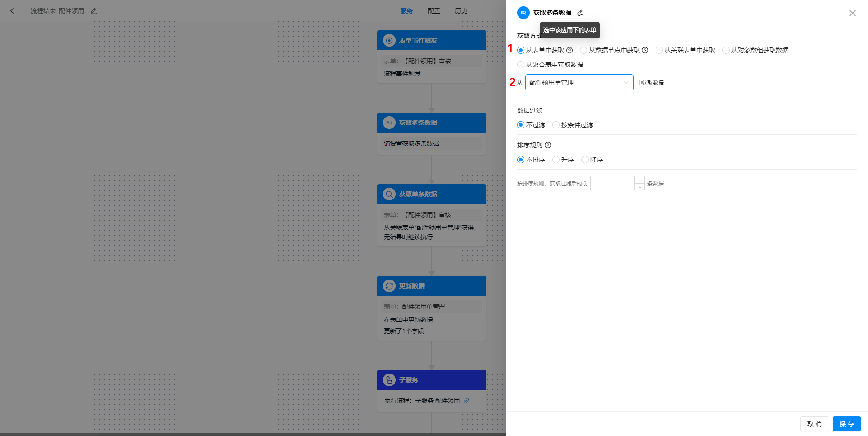The image size is (868, 436).
Task: Click the stepper up arrow for data count
Action: click(x=639, y=180)
